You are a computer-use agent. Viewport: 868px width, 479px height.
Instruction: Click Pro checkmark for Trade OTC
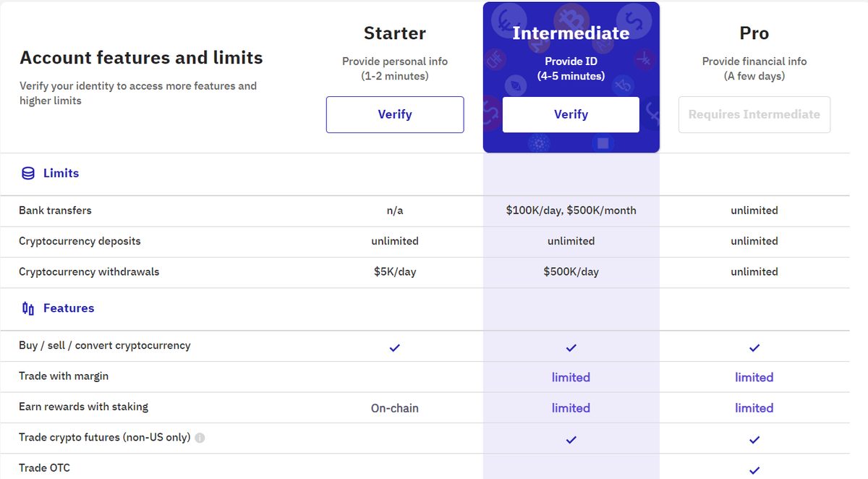coord(754,470)
